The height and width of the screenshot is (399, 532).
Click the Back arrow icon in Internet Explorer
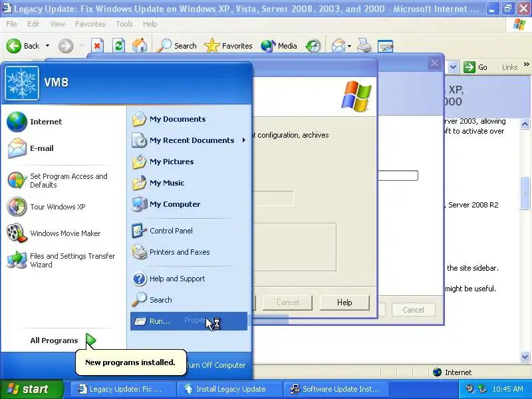[14, 46]
